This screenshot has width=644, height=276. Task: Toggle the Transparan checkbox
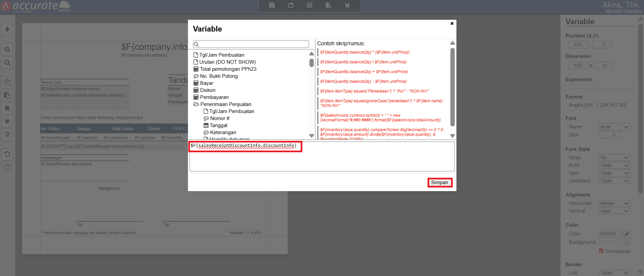(x=601, y=251)
